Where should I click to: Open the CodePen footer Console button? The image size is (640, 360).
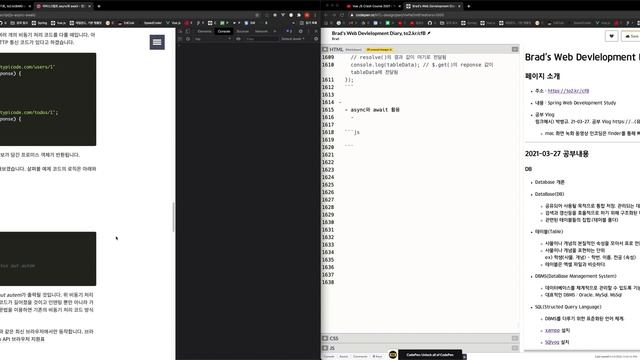pos(329,356)
